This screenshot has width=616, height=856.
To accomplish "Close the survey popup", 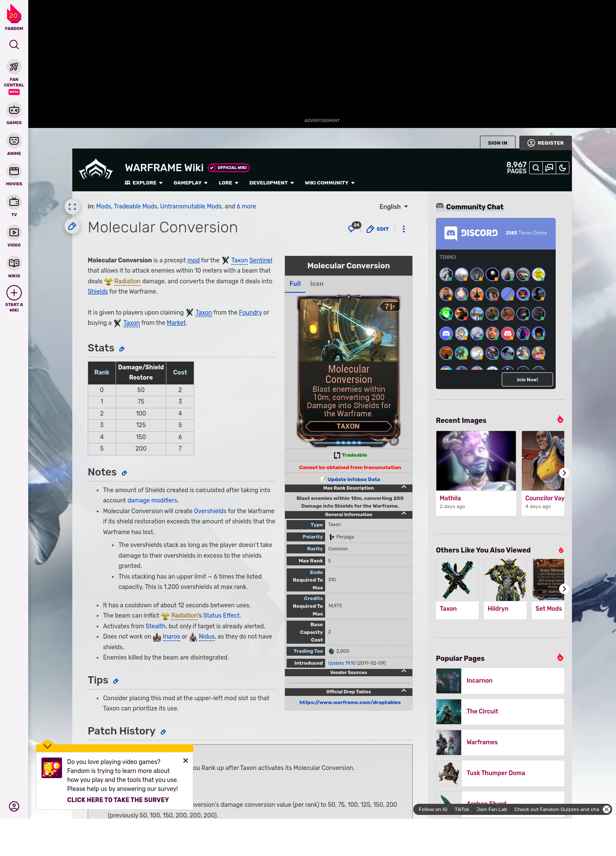I will click(x=186, y=761).
